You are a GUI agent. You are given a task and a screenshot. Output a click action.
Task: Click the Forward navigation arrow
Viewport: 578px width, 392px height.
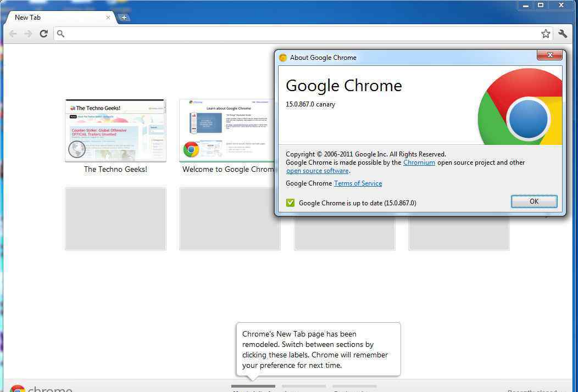28,34
